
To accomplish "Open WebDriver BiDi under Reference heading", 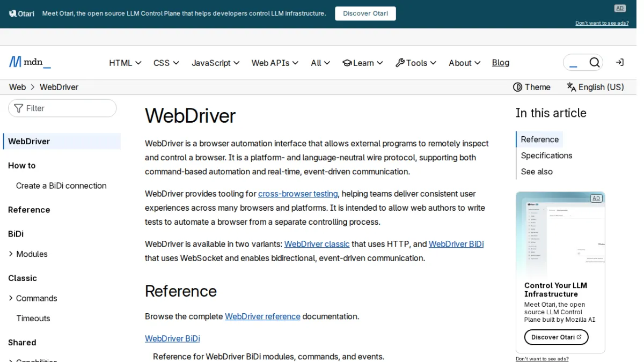I will click(172, 338).
